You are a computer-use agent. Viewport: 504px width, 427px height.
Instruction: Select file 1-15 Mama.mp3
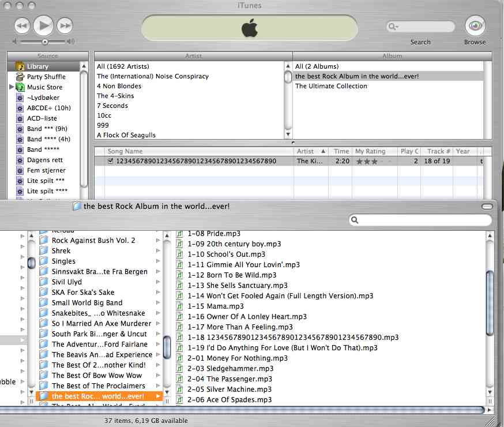216,306
